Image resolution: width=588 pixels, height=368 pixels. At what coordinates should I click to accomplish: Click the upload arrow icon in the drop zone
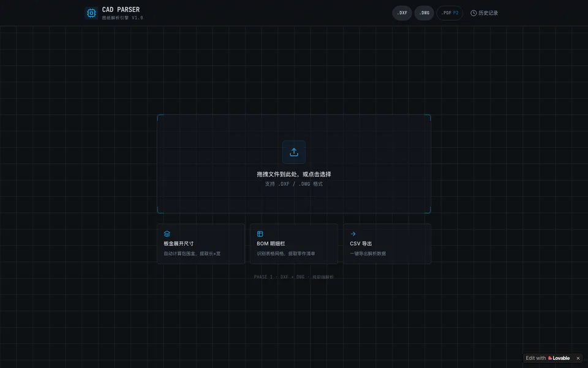294,152
